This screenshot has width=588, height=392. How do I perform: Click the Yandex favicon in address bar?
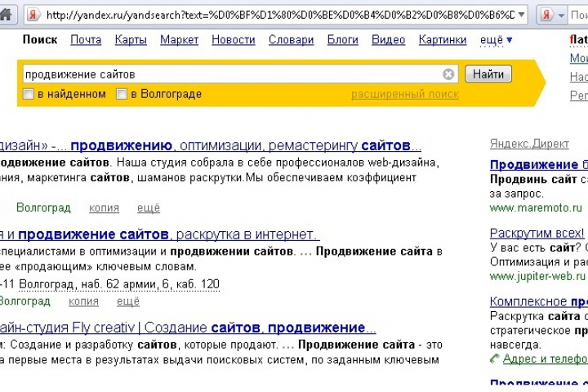pyautogui.click(x=33, y=15)
